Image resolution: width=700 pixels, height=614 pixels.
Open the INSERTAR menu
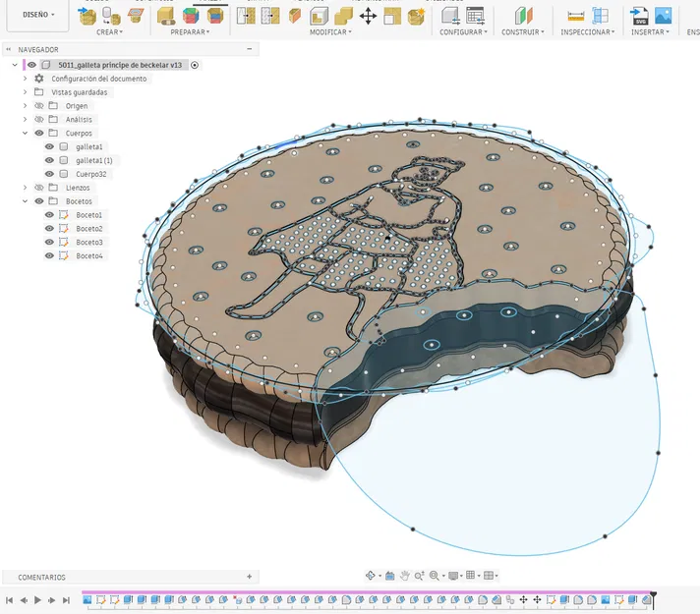coord(650,32)
